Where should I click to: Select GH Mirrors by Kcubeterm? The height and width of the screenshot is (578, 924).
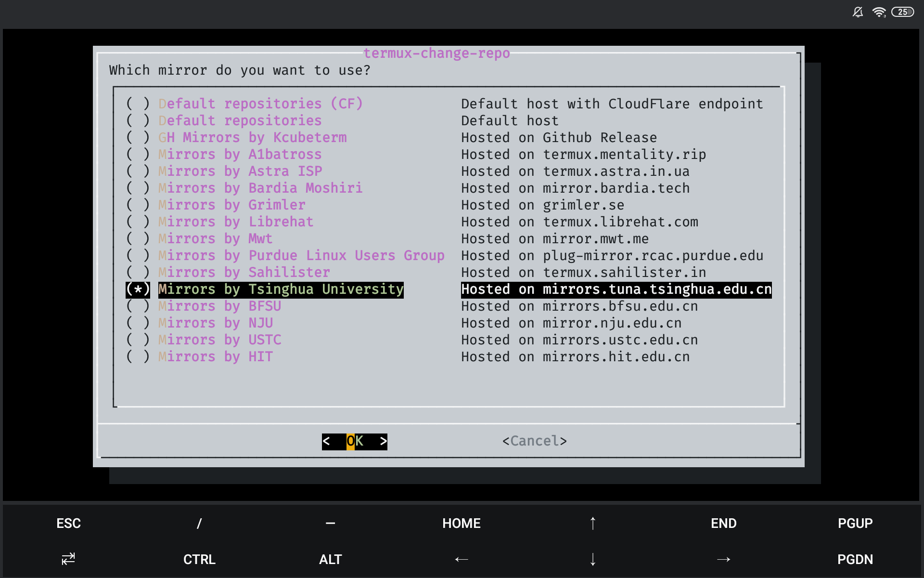(x=252, y=137)
